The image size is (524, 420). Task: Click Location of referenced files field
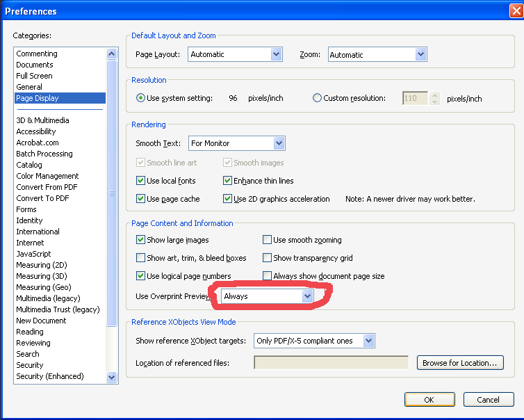click(331, 362)
